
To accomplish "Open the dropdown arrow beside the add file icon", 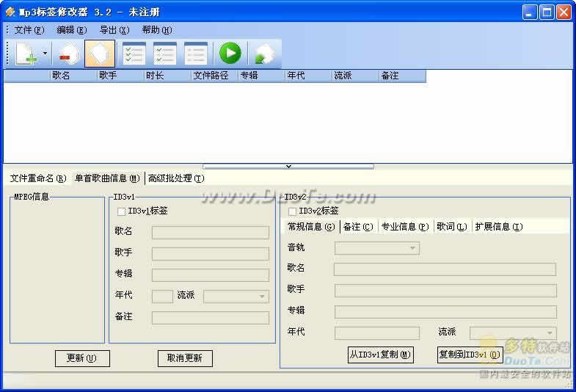I will tap(45, 54).
